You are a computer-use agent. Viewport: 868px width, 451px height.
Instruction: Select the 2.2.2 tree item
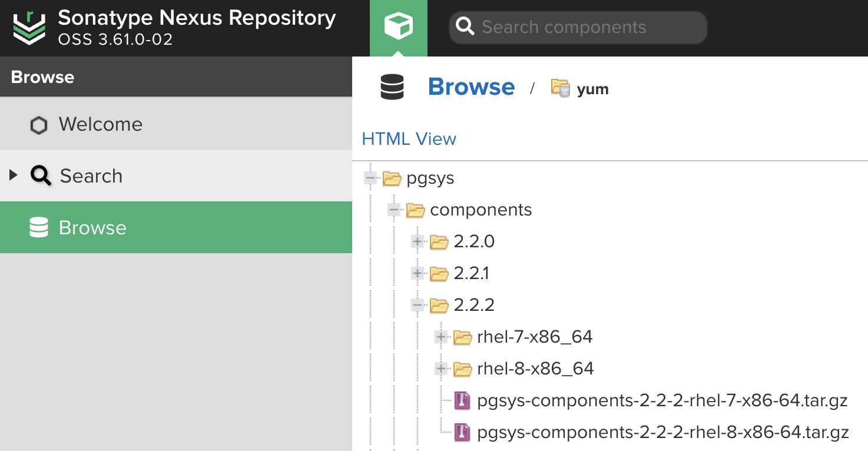[x=473, y=305]
